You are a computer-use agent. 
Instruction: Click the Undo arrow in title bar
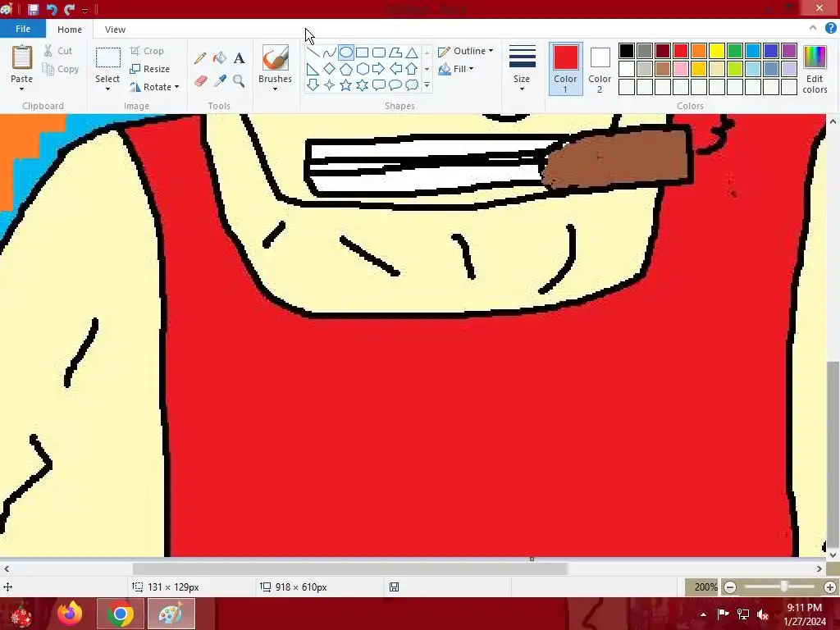[x=52, y=9]
